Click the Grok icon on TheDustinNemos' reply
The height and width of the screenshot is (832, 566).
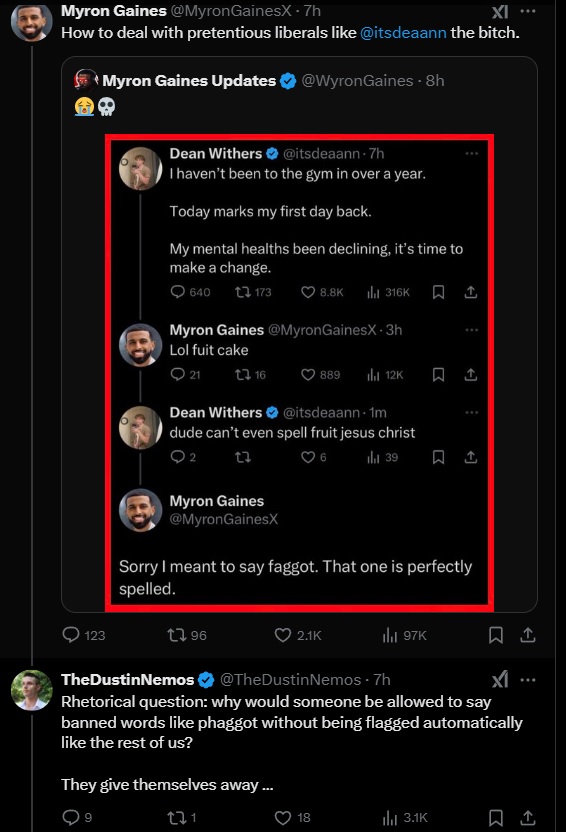[x=500, y=679]
